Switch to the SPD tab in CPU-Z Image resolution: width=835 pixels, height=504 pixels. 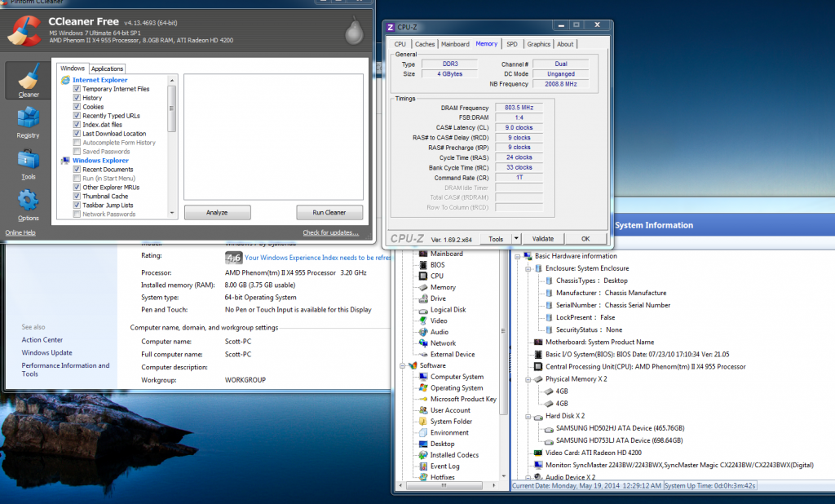click(x=511, y=44)
